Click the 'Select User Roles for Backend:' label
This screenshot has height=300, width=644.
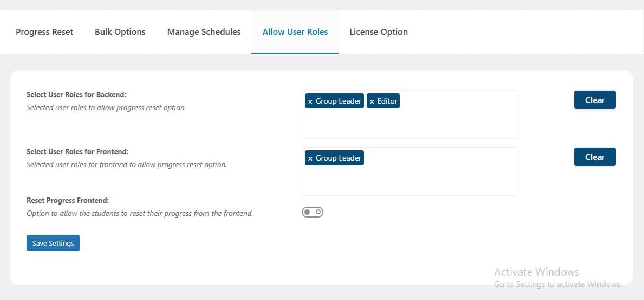(76, 94)
